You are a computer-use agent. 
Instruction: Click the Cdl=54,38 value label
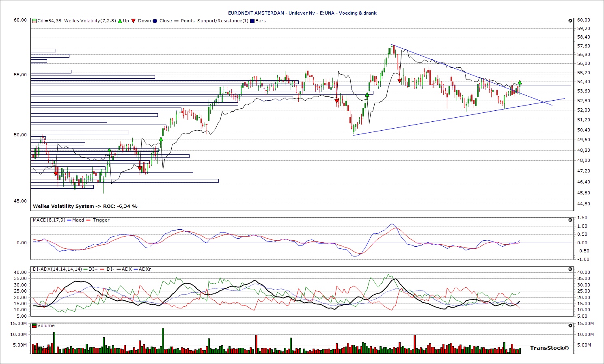(x=49, y=21)
